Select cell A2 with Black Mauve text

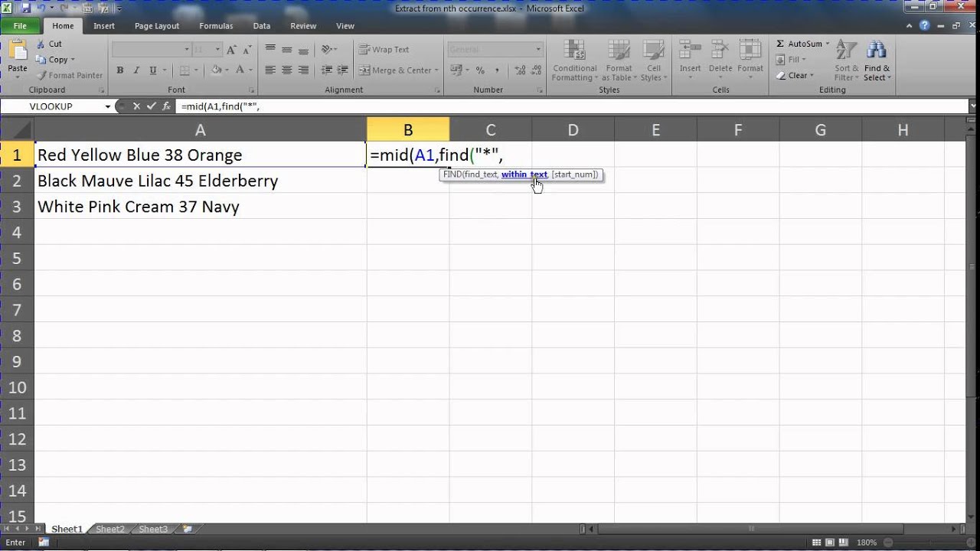[x=201, y=181]
